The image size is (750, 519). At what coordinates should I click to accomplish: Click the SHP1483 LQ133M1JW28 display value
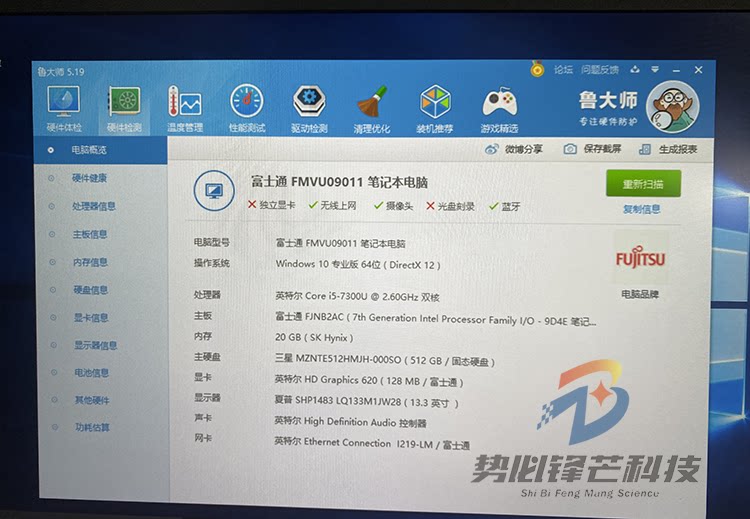pos(366,402)
